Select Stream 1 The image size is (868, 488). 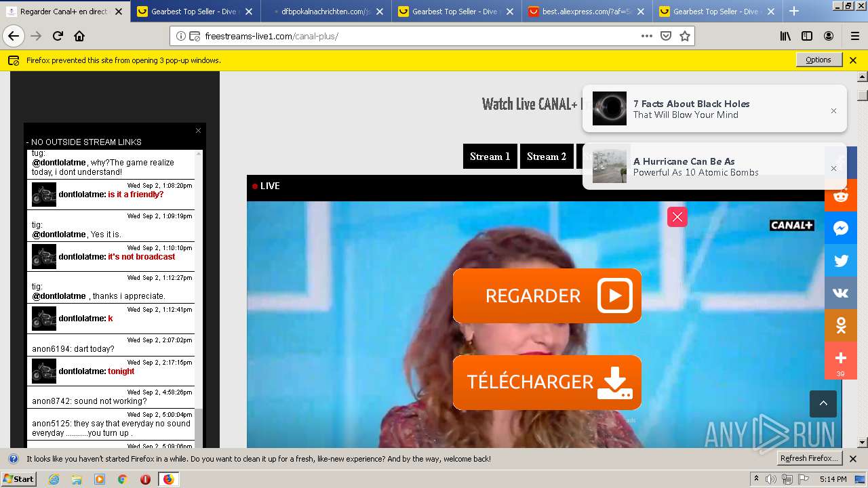point(490,157)
